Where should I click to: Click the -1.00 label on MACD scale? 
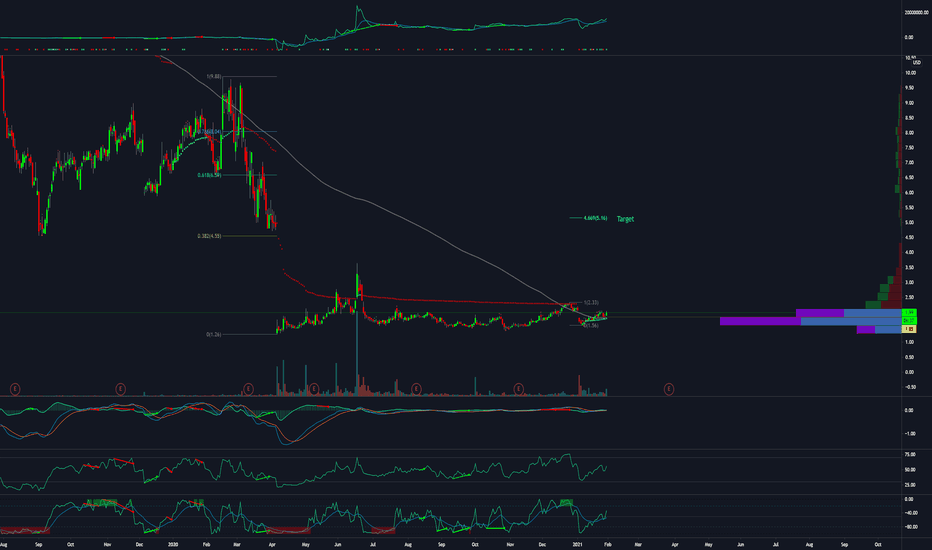[x=910, y=433]
